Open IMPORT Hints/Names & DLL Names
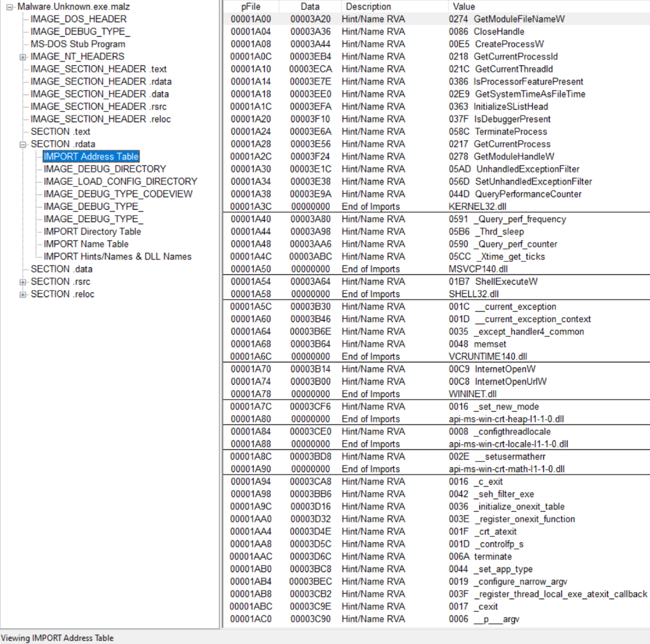This screenshot has height=644, width=650. tap(117, 256)
